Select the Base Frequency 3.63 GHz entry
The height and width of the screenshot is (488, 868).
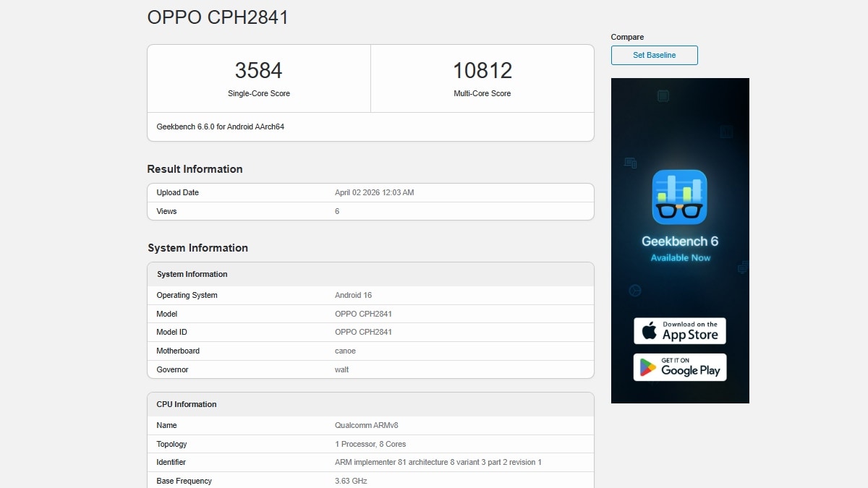click(x=370, y=480)
